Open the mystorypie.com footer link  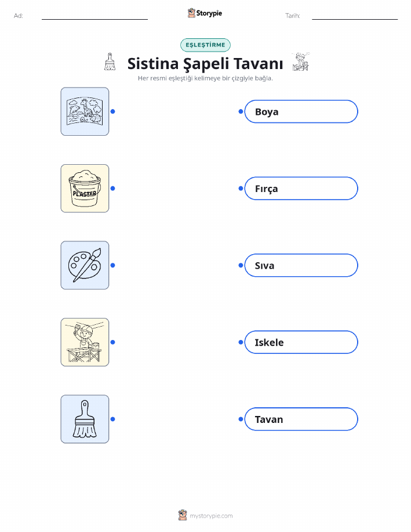[x=211, y=516]
